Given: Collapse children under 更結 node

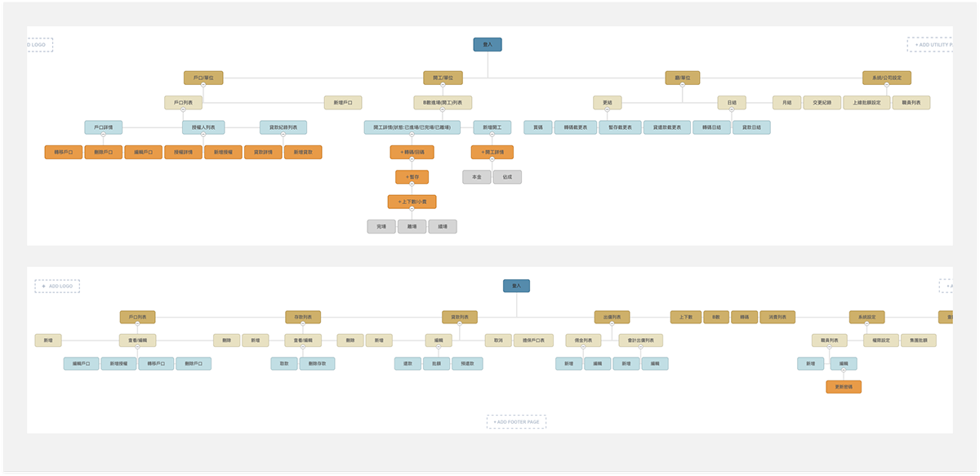Looking at the screenshot, I should [x=608, y=112].
